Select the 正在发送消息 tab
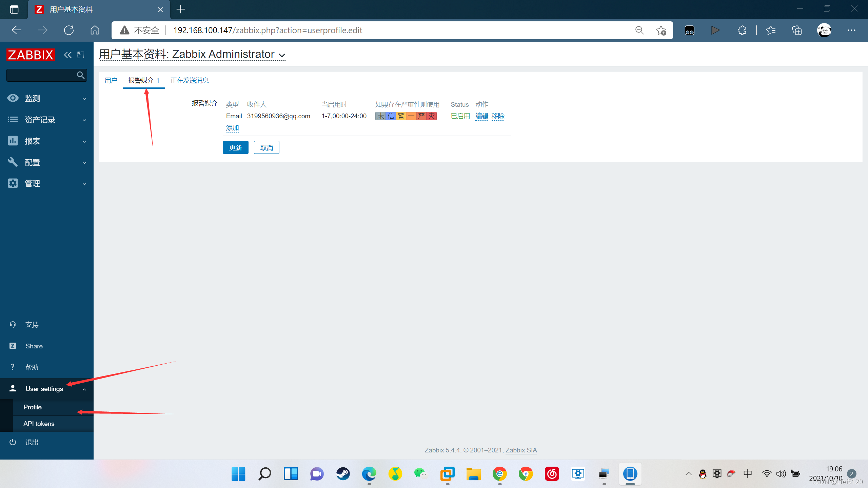The height and width of the screenshot is (488, 868). [190, 80]
